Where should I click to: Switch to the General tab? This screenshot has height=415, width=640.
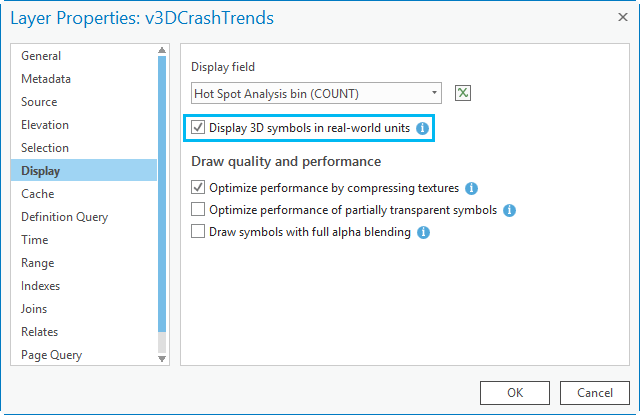tap(41, 56)
